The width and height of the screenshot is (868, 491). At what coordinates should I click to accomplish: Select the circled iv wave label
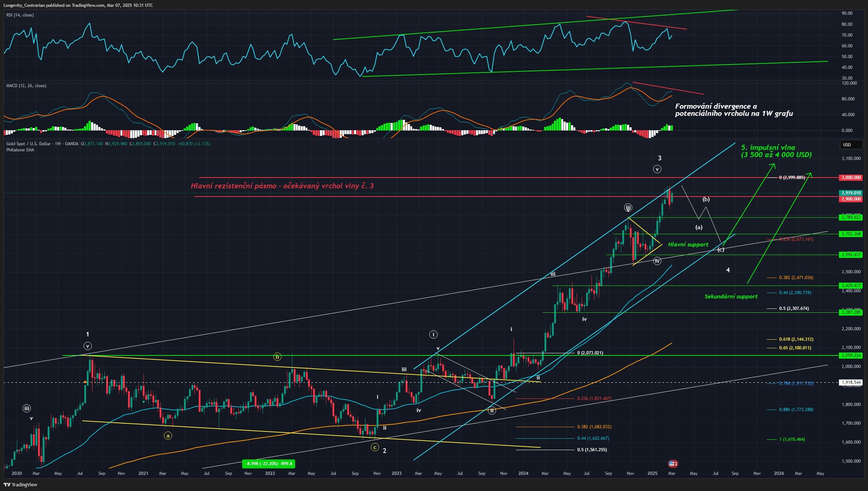tap(657, 261)
